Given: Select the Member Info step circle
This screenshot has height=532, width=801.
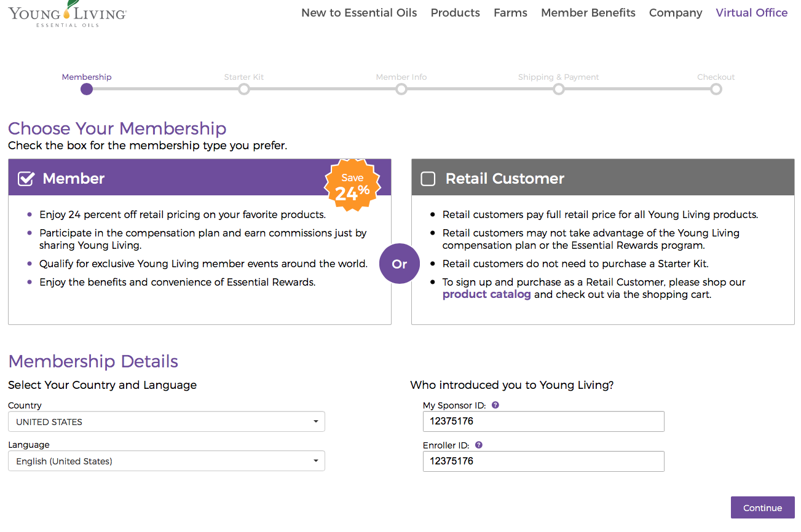Looking at the screenshot, I should pos(401,89).
